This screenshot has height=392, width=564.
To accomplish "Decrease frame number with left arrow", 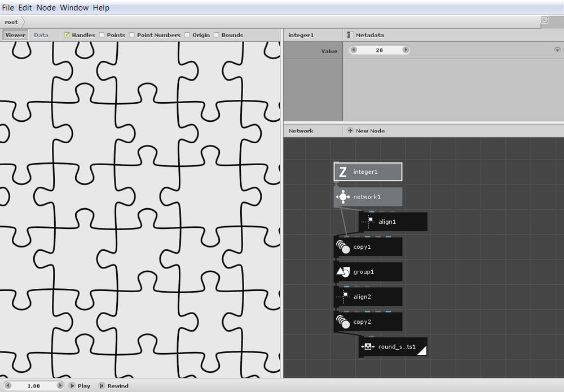I will (8, 386).
